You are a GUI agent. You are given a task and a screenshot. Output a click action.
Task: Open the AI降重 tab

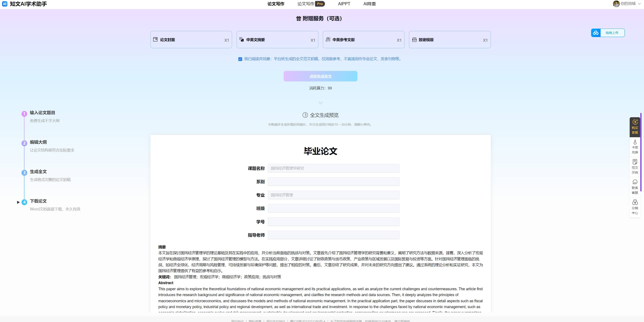(369, 4)
